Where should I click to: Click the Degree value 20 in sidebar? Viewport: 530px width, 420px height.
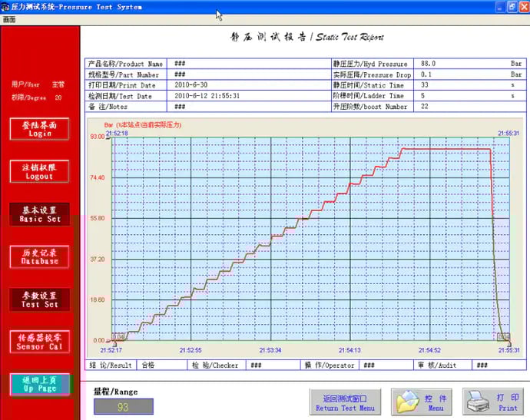pyautogui.click(x=58, y=98)
